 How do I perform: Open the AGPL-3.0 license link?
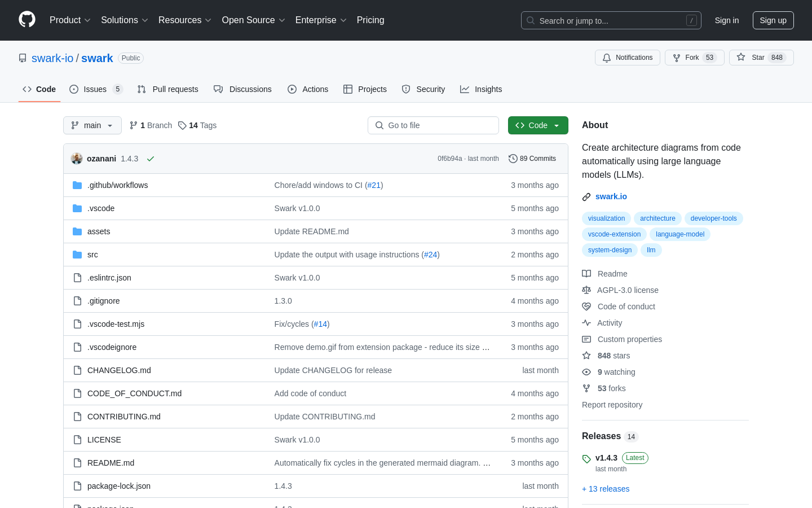[x=620, y=290]
